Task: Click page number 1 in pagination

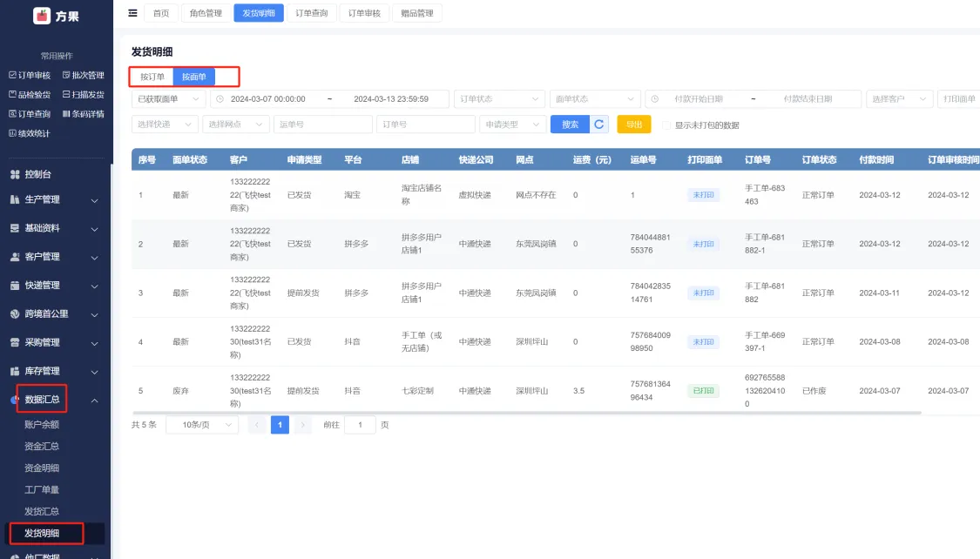Action: [x=280, y=425]
